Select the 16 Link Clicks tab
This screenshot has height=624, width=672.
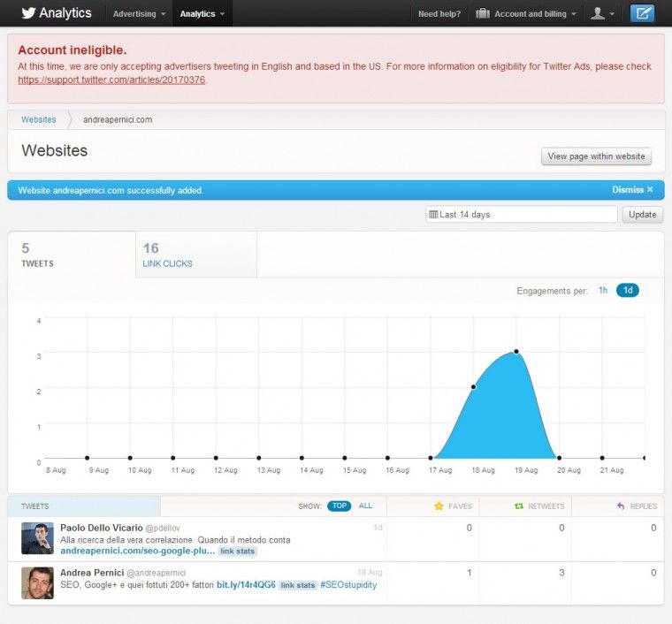tap(196, 255)
